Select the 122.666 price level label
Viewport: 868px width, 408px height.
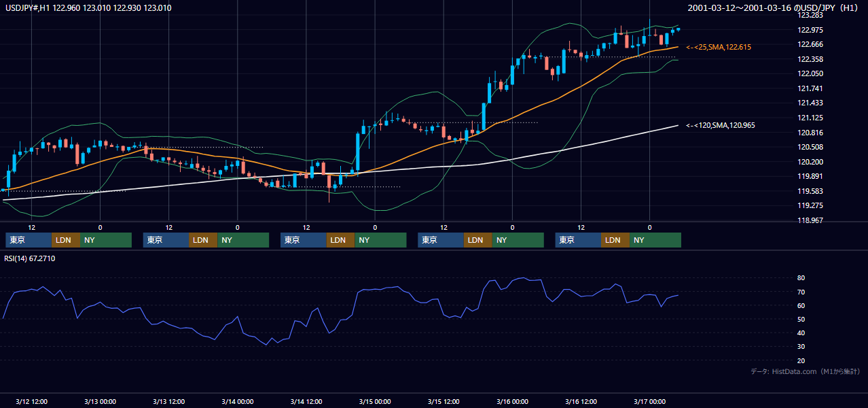[x=812, y=44]
